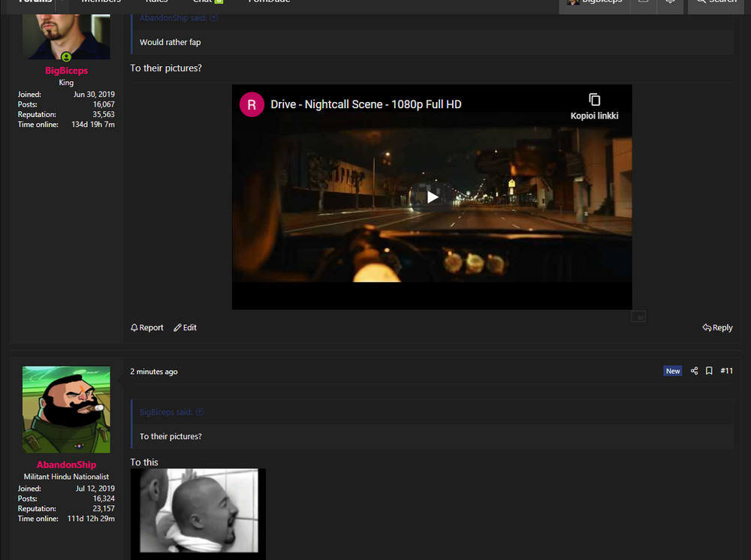Click AbandonShip join date Jul 12, 2019
This screenshot has height=560, width=751.
tap(95, 489)
